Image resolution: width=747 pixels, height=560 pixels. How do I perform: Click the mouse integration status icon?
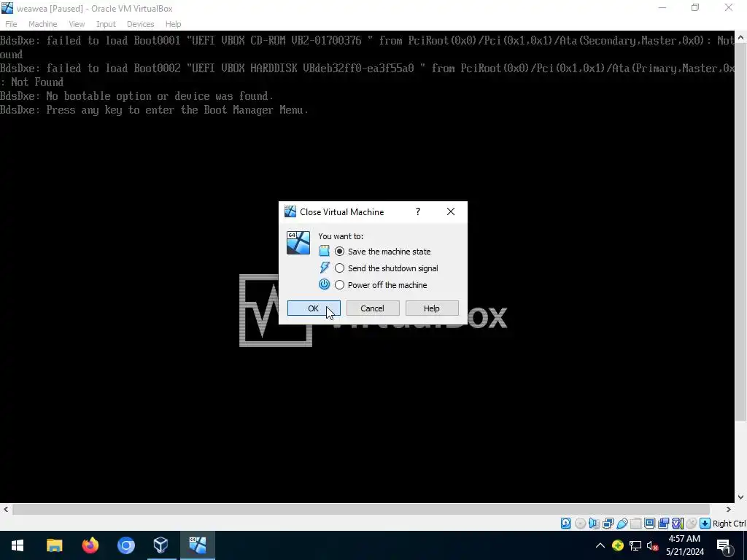tap(692, 524)
